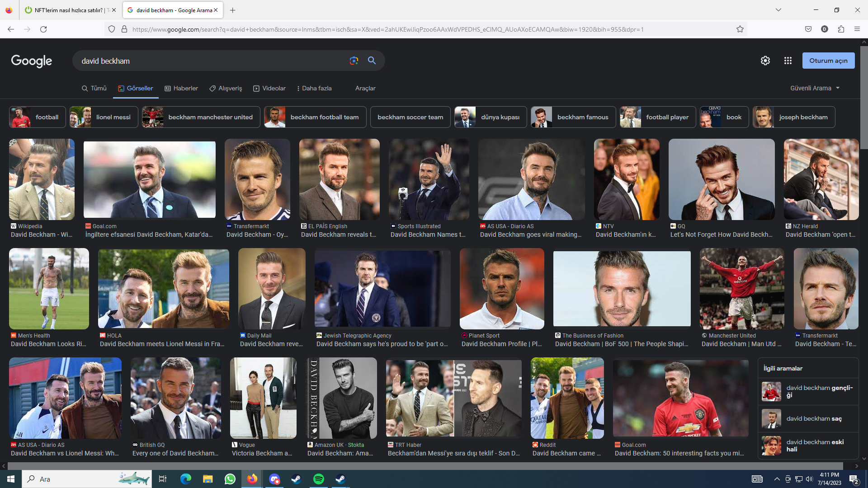The image size is (868, 488).
Task: Click the Oturum açın sign-in button
Action: click(x=828, y=61)
